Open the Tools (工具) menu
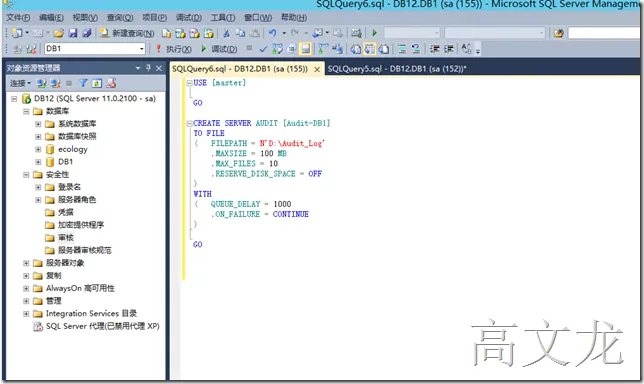The height and width of the screenshot is (384, 644). click(x=223, y=18)
